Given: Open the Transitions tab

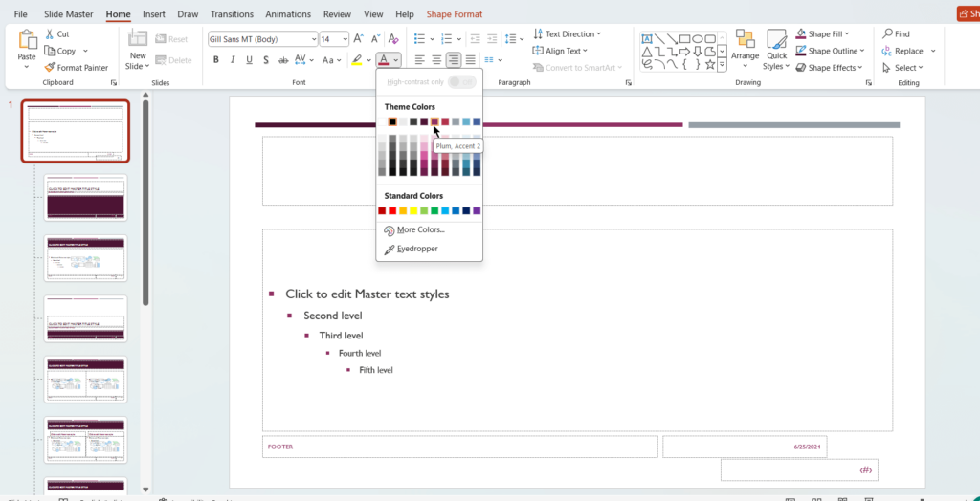Looking at the screenshot, I should [x=232, y=14].
